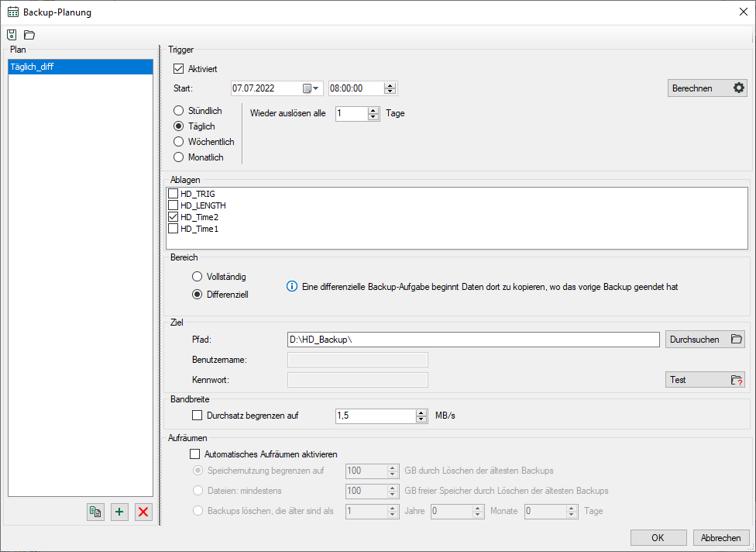Viewport: 756px width, 552px height.
Task: Increase the start time with up arrow
Action: [x=390, y=85]
